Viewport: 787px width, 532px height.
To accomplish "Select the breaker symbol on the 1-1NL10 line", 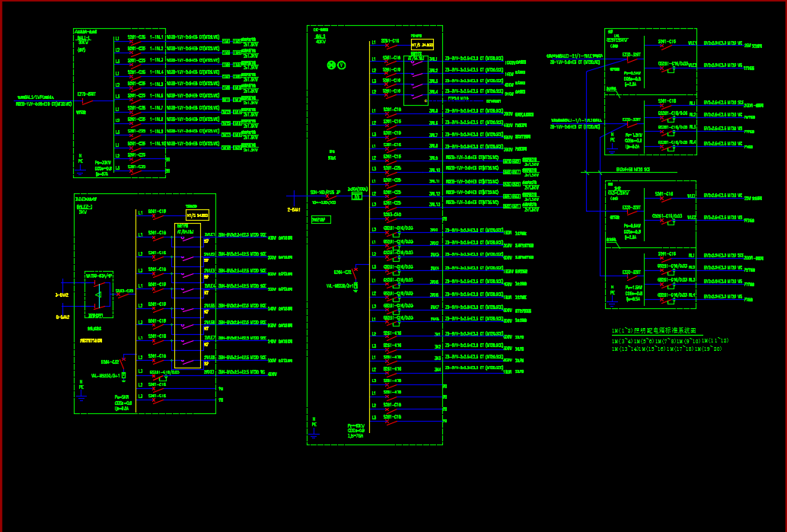I will pos(135,148).
